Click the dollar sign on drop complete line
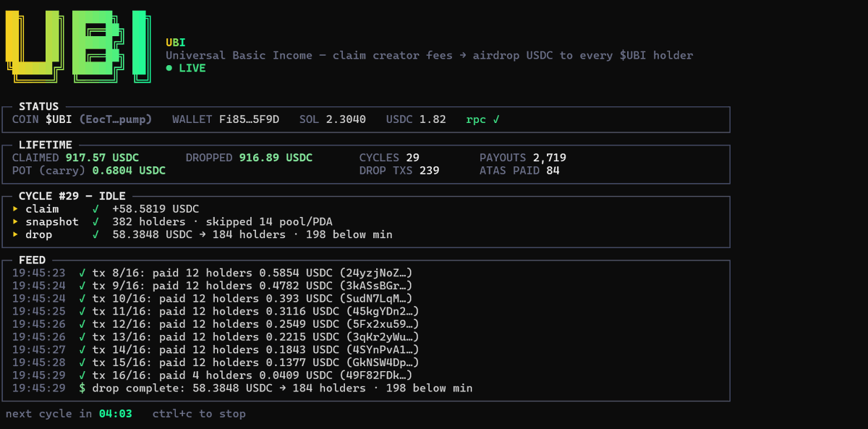Image resolution: width=868 pixels, height=429 pixels. [x=82, y=388]
